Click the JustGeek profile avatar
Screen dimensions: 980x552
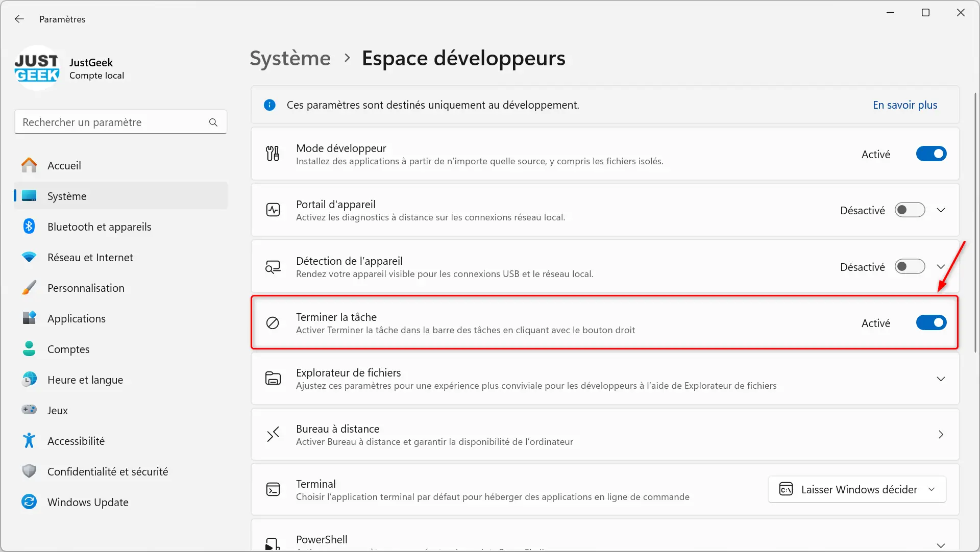click(x=37, y=68)
